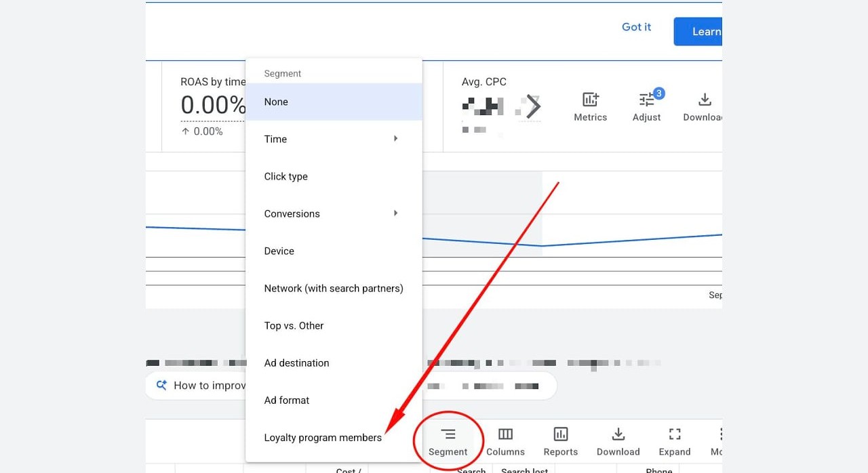Click the 0.00% ROAS value
This screenshot has height=473, width=868.
tap(214, 106)
